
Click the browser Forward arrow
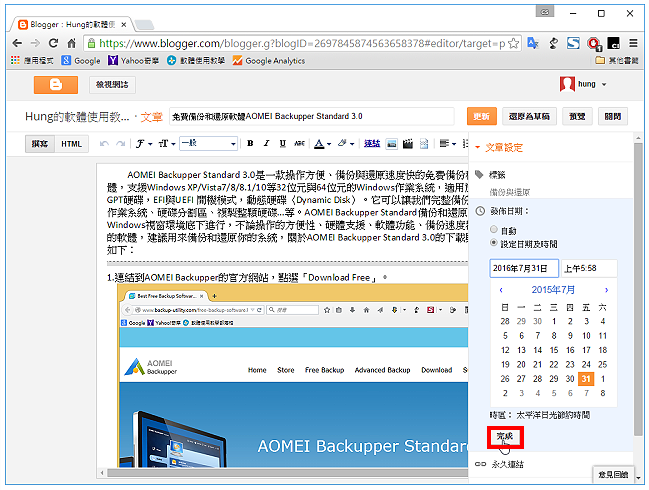click(x=35, y=43)
